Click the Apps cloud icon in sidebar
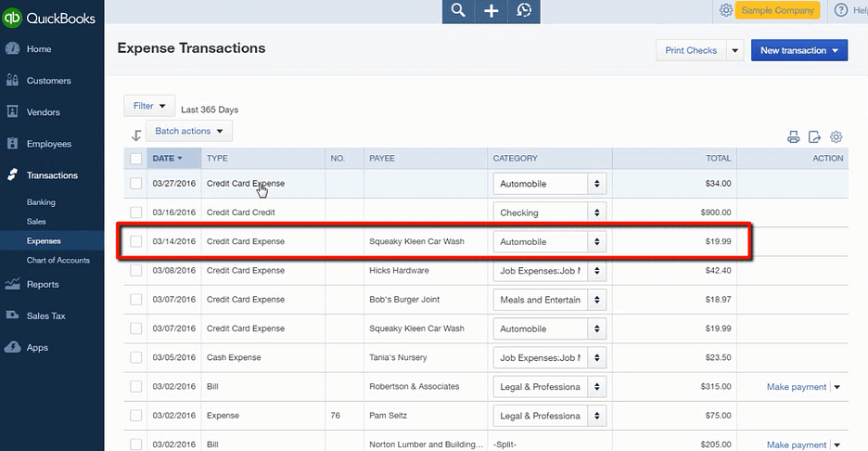This screenshot has height=451, width=868. pyautogui.click(x=12, y=347)
